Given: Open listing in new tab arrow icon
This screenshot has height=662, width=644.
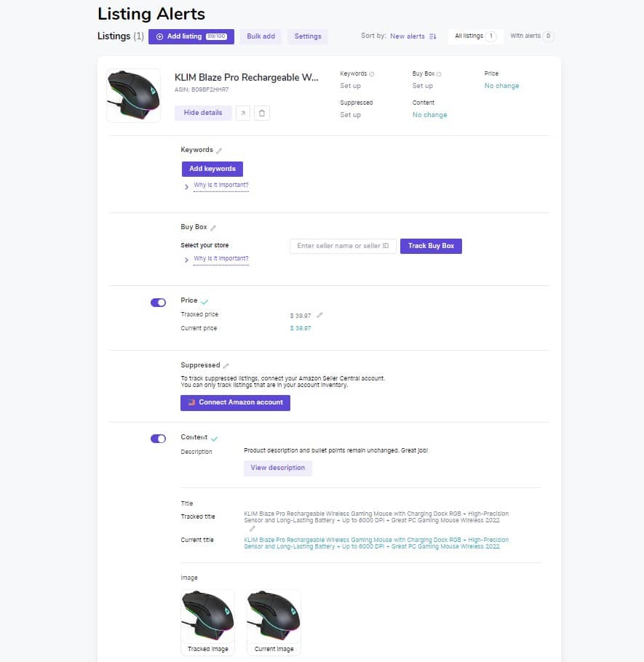Looking at the screenshot, I should tap(243, 113).
